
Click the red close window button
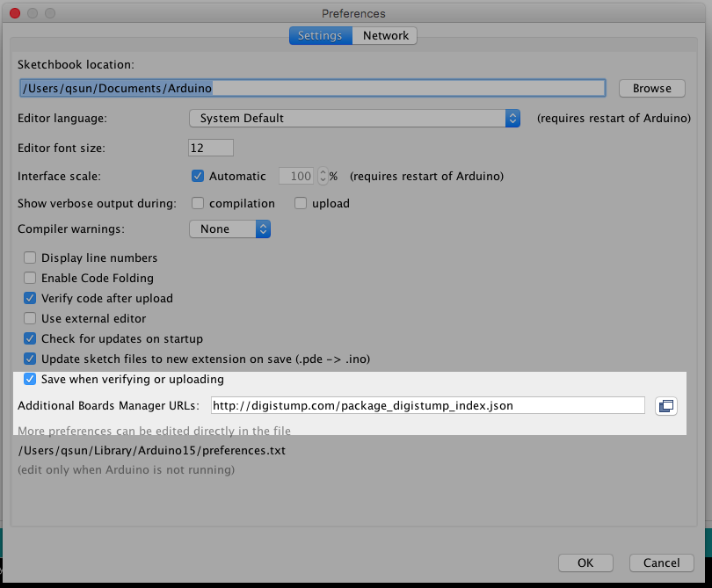click(x=14, y=13)
